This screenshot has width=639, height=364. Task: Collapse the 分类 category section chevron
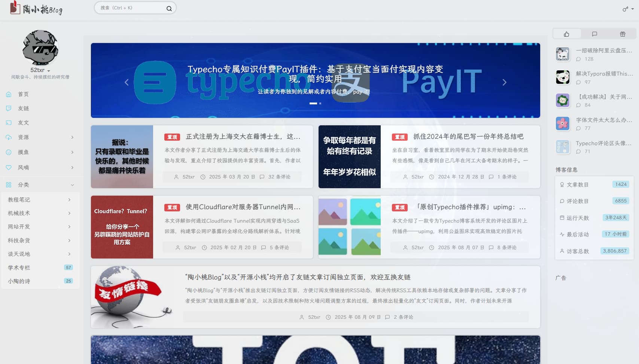click(73, 184)
